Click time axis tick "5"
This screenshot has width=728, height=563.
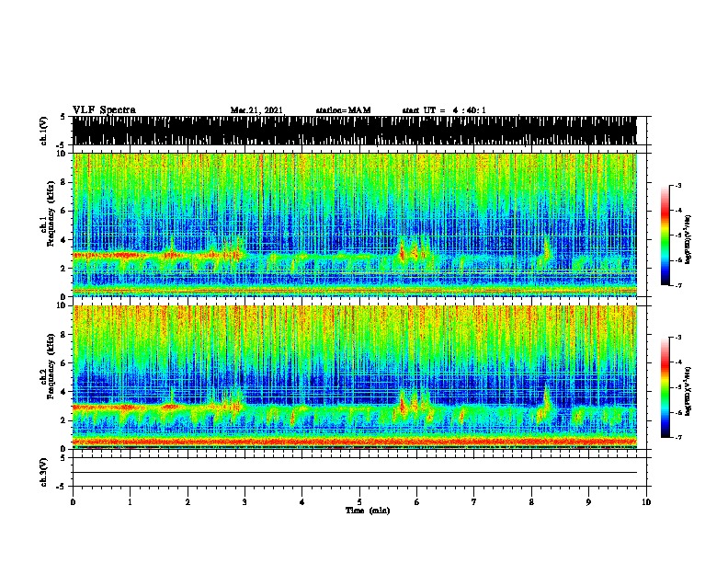pos(359,502)
